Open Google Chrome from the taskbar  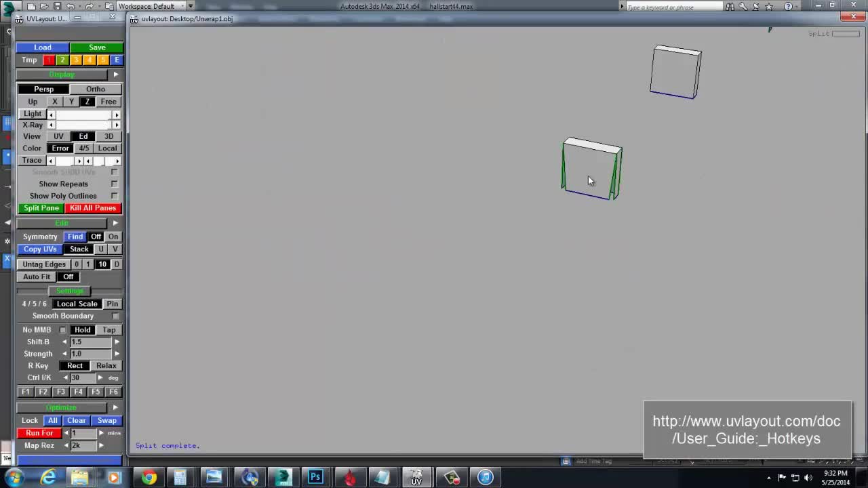(x=149, y=477)
